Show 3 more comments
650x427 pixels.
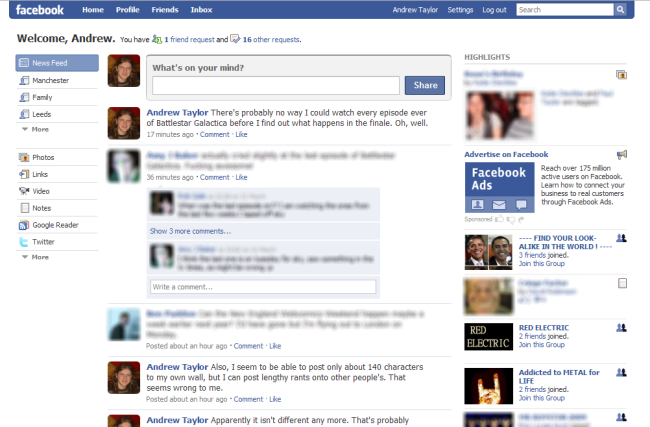pyautogui.click(x=190, y=231)
